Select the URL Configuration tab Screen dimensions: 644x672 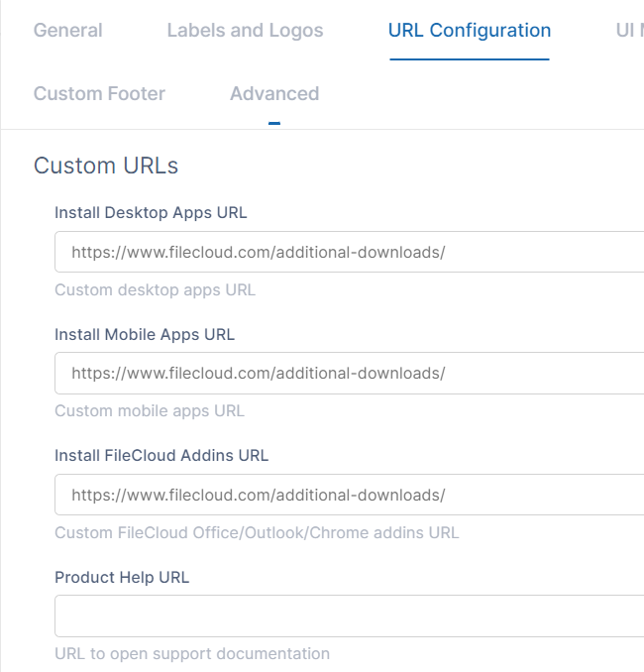coord(469,31)
